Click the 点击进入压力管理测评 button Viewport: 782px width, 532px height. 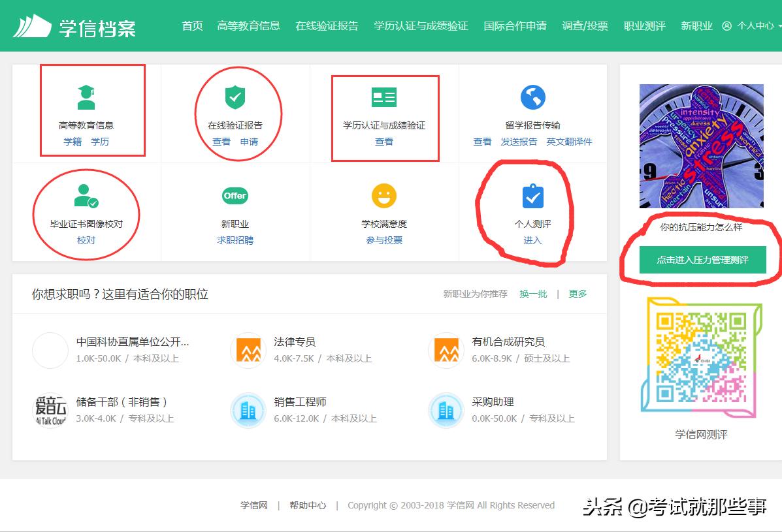(702, 259)
